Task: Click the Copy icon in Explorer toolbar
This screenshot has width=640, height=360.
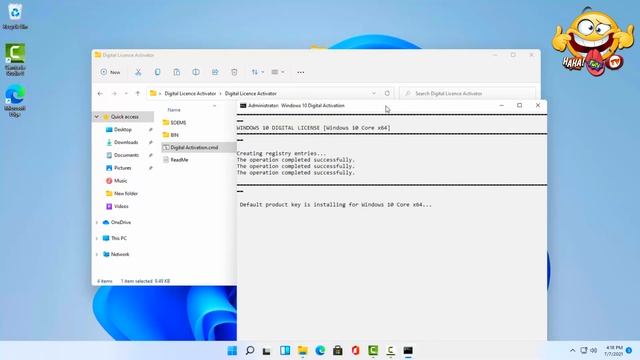Action: [x=157, y=72]
